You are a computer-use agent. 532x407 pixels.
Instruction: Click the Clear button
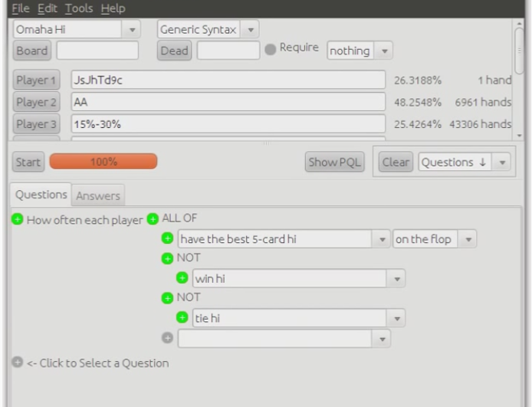(x=396, y=162)
